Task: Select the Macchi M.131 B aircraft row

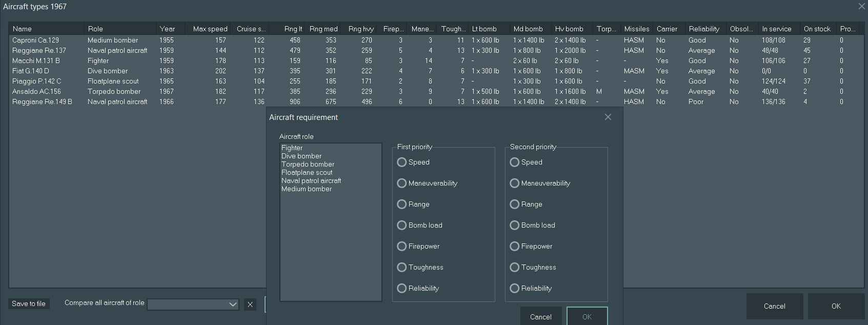Action: [436, 60]
